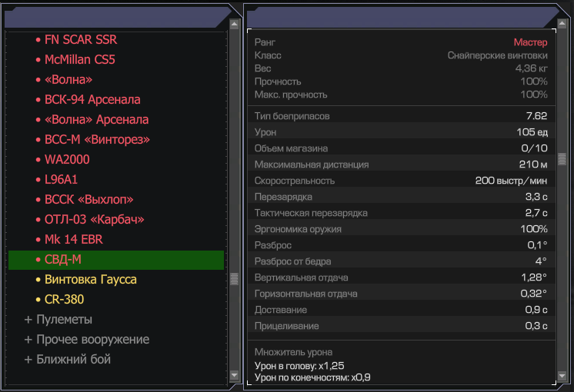Expand the Пулеметы category

pyautogui.click(x=58, y=319)
